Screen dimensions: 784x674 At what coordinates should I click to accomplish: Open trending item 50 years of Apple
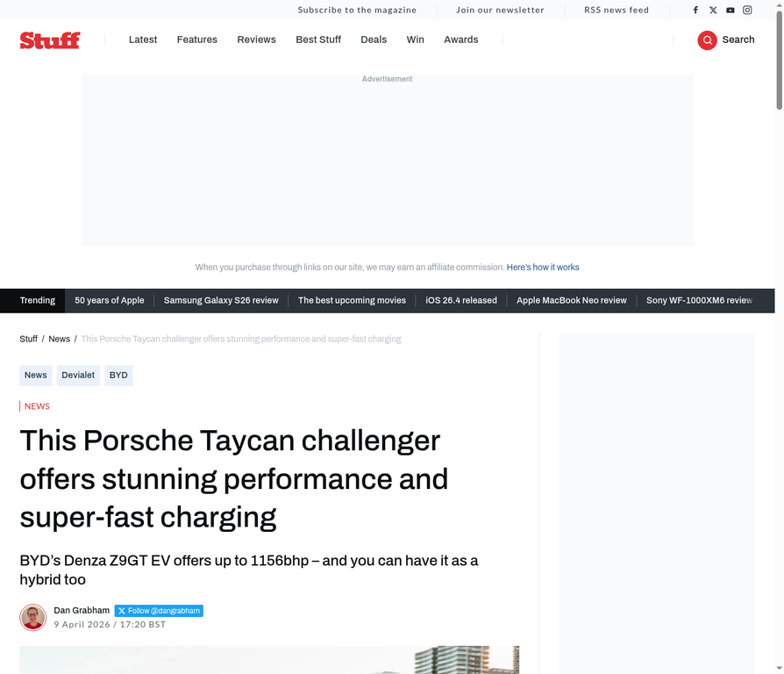point(110,301)
